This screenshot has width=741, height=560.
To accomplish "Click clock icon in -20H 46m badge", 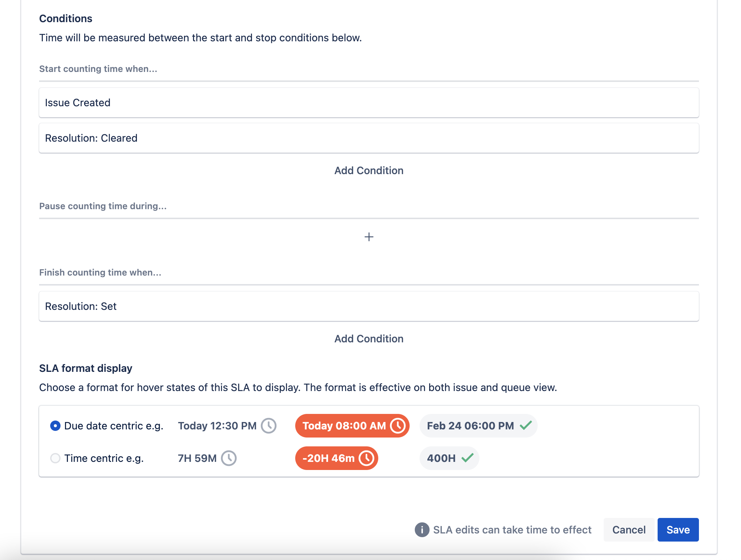I will (366, 458).
